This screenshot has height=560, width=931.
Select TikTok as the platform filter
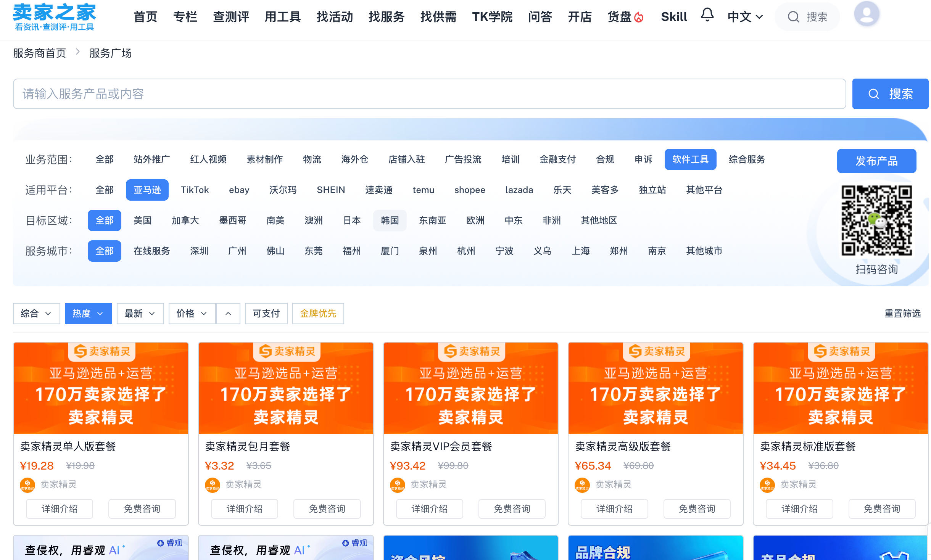195,190
